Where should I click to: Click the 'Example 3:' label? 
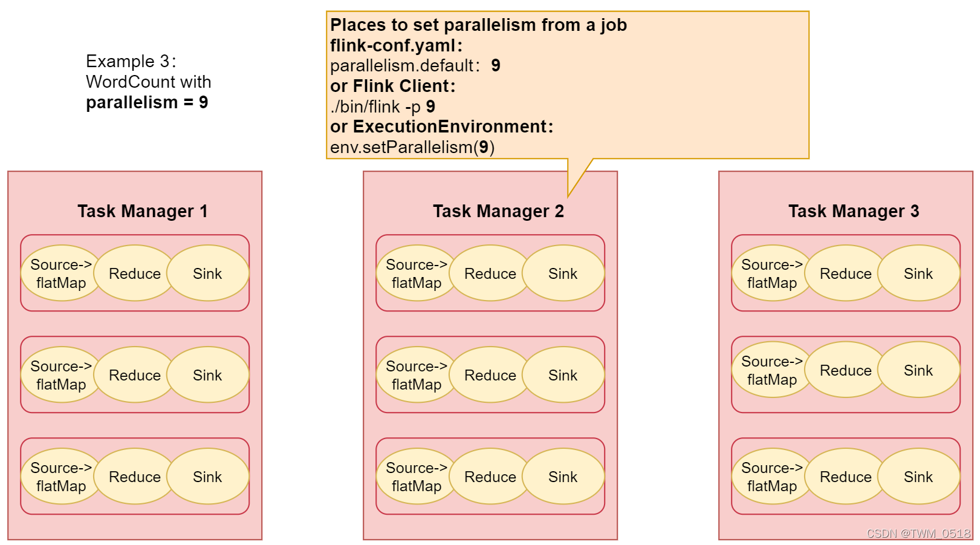tap(131, 61)
